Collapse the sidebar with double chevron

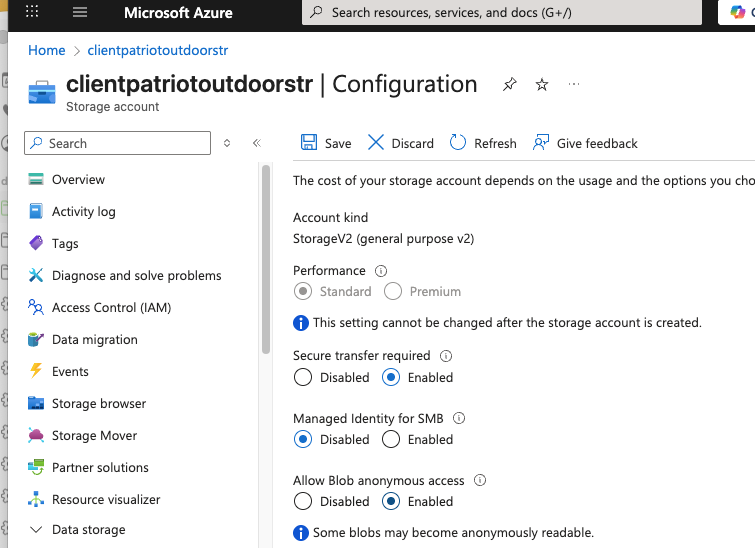256,143
